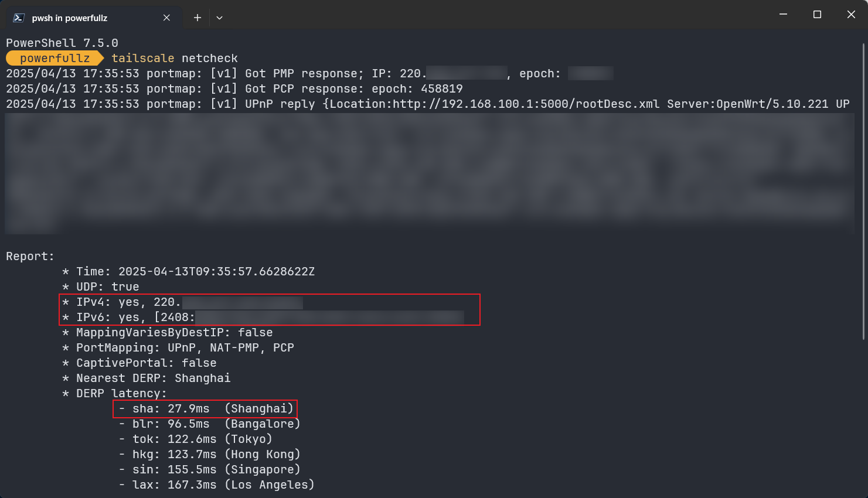
Task: Click the Nearest DERP: Shanghai line
Action: [x=153, y=378]
